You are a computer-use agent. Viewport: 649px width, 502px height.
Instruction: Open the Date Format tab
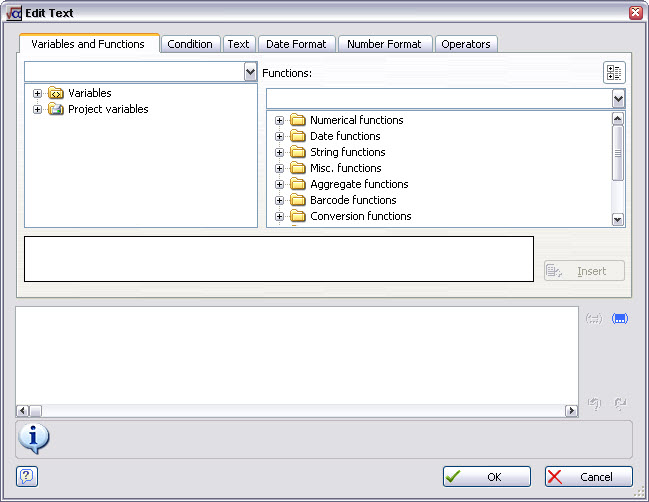pos(296,44)
